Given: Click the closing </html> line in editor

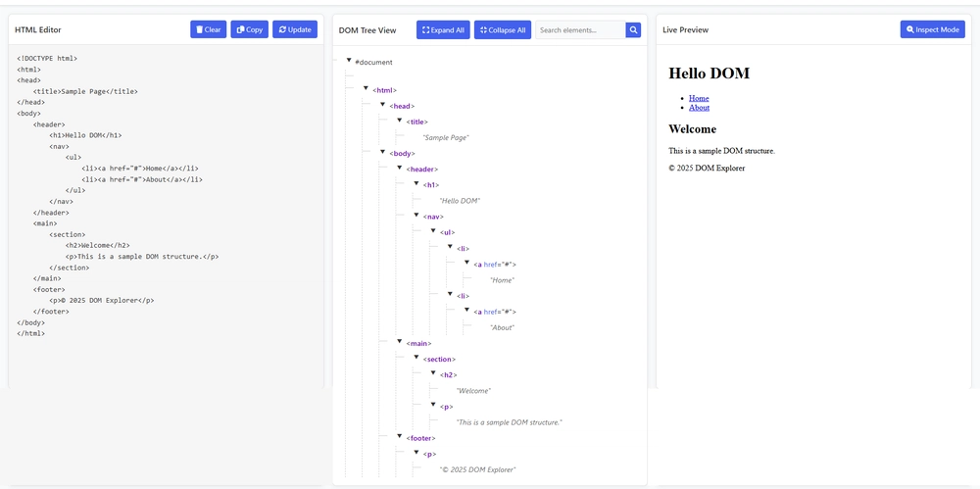Looking at the screenshot, I should 31,334.
